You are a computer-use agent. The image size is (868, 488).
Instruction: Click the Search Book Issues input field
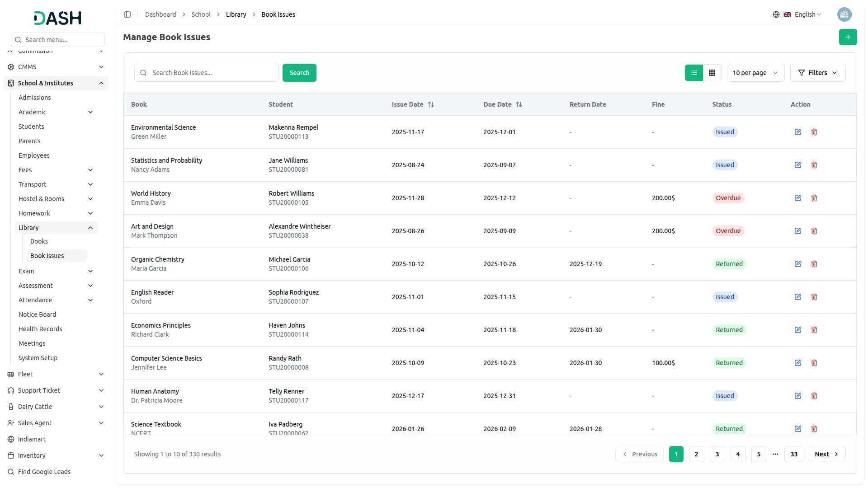pyautogui.click(x=212, y=73)
